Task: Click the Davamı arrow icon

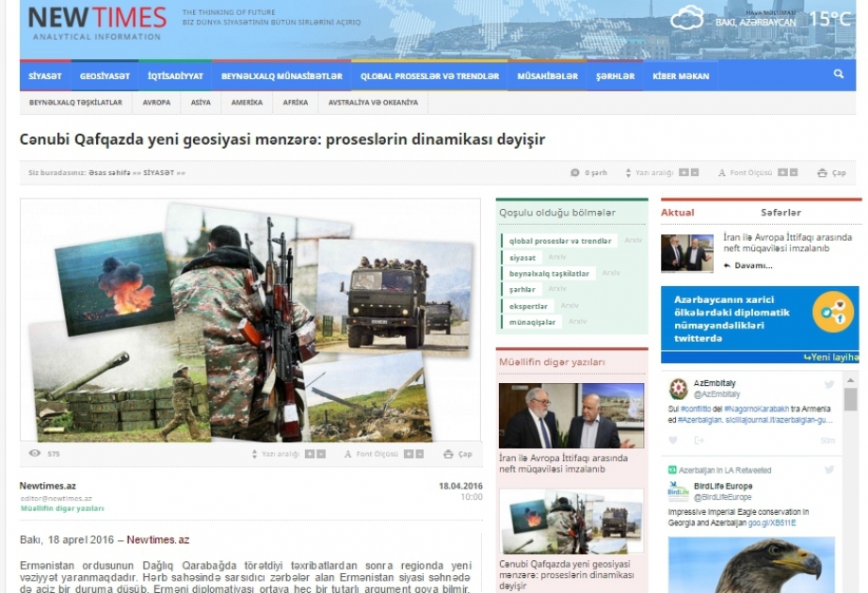Action: (727, 265)
